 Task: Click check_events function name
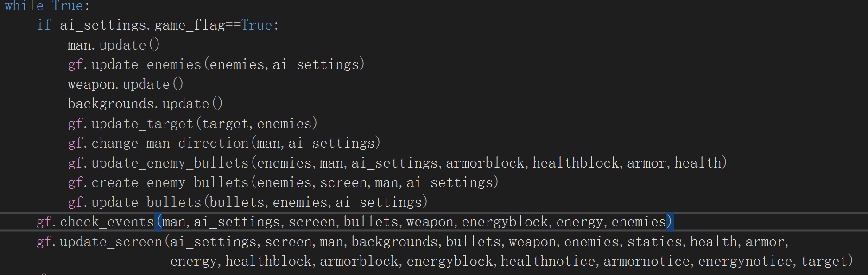click(107, 222)
